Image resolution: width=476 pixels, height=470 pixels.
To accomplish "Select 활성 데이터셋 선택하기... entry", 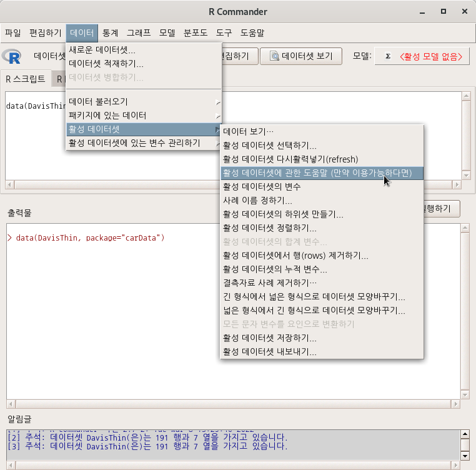I will click(322, 146).
